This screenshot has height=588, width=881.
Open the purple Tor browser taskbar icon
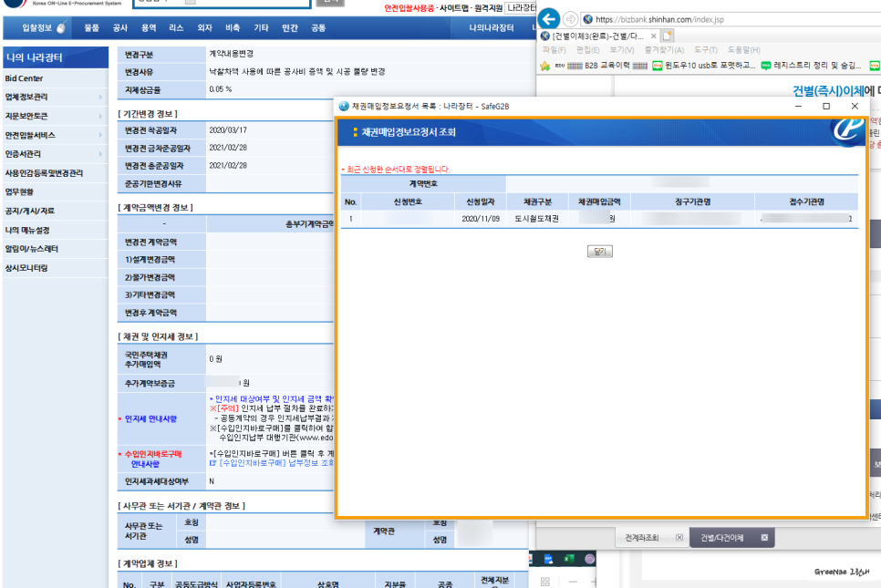[589, 559]
